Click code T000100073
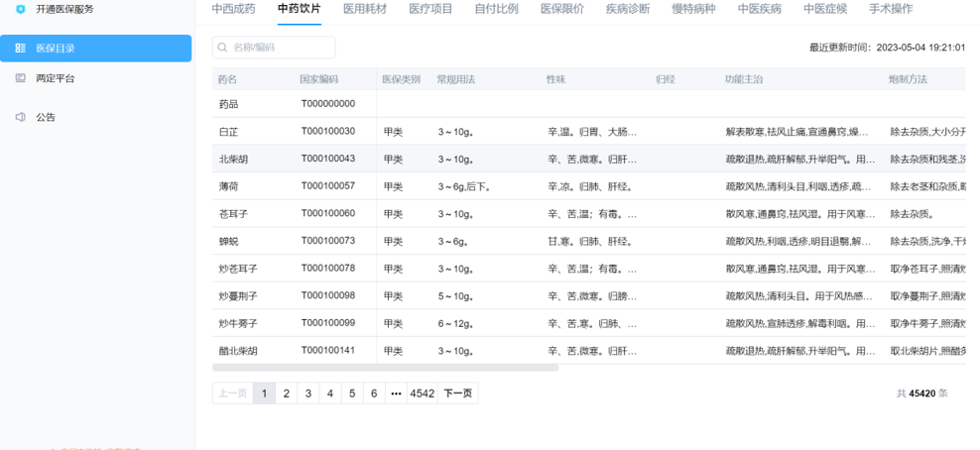 click(328, 241)
